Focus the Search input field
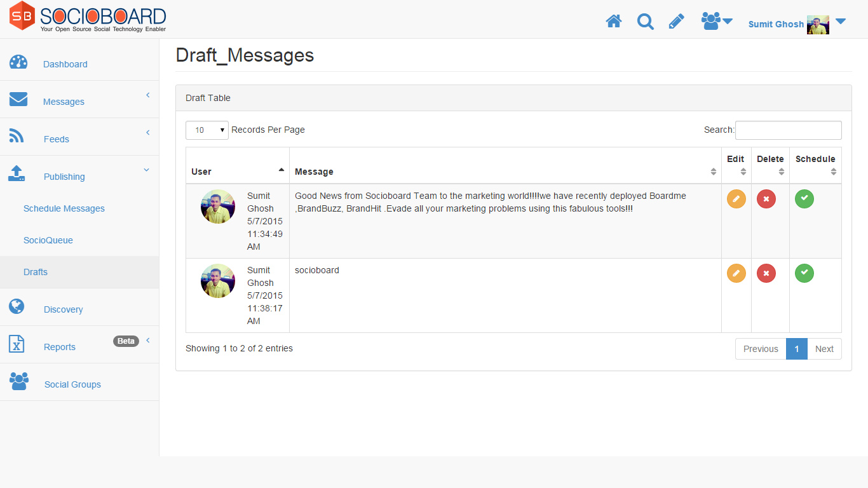Viewport: 868px width, 488px height. pyautogui.click(x=789, y=130)
